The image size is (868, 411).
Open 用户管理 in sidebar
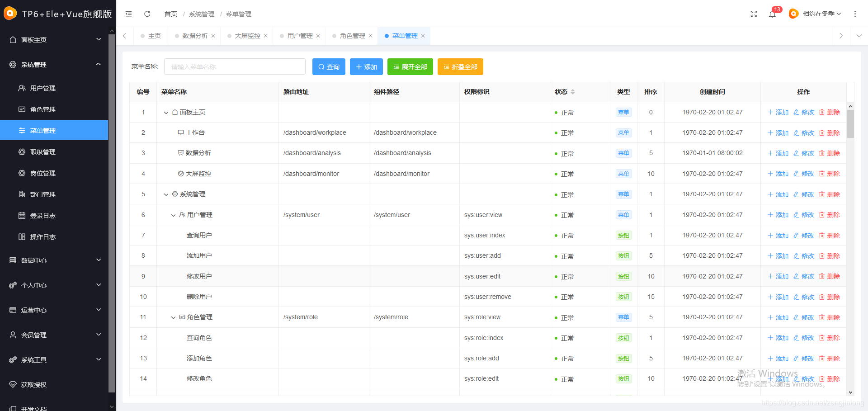point(54,88)
